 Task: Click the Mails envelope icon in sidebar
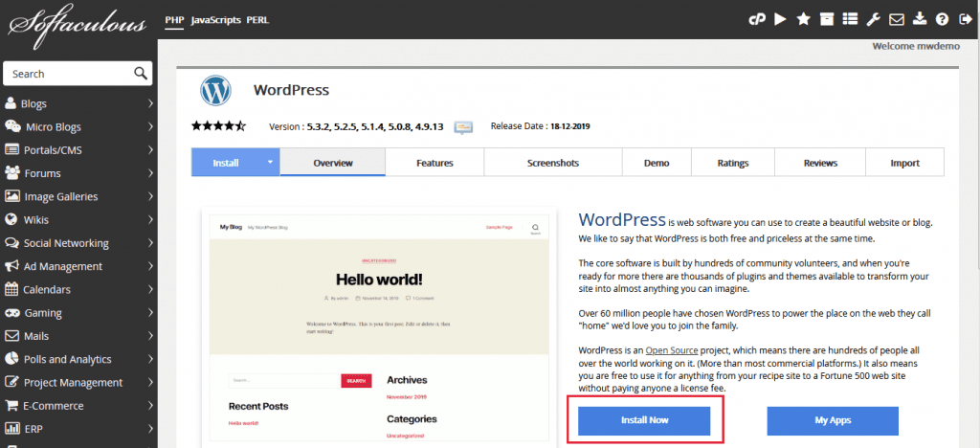pyautogui.click(x=11, y=336)
